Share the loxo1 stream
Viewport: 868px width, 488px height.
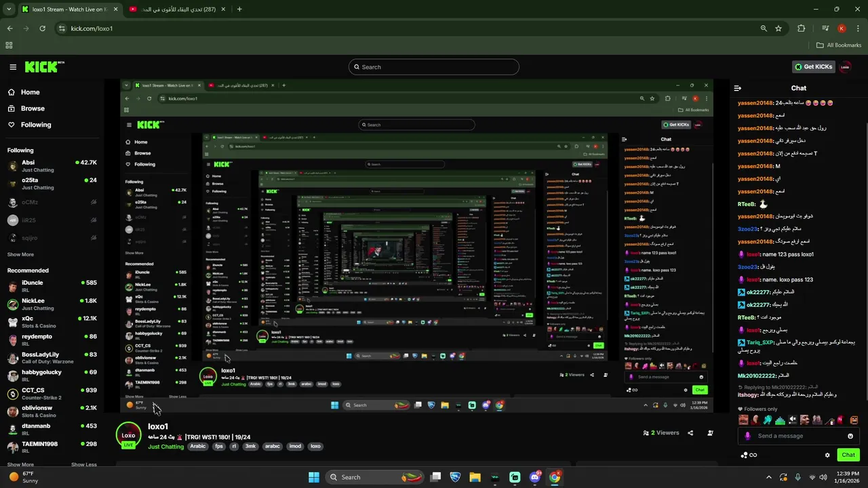point(690,433)
